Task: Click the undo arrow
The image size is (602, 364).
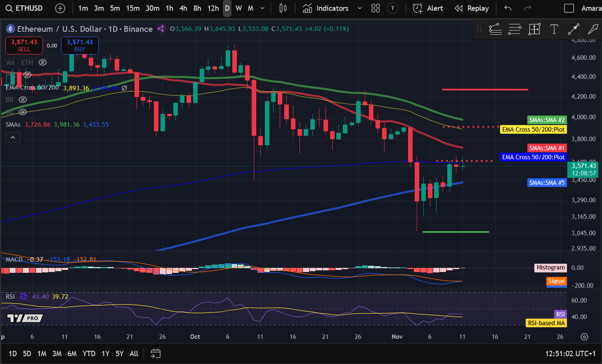Action: coord(507,8)
